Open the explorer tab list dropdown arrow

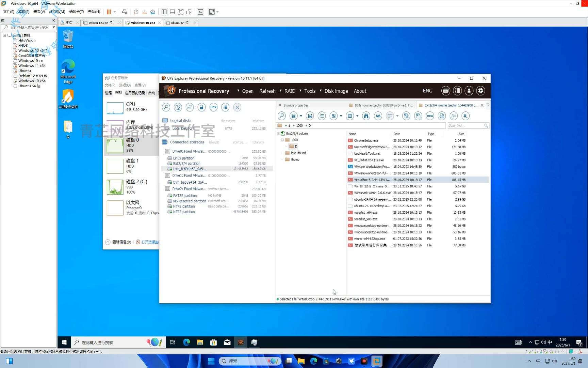tap(488, 105)
